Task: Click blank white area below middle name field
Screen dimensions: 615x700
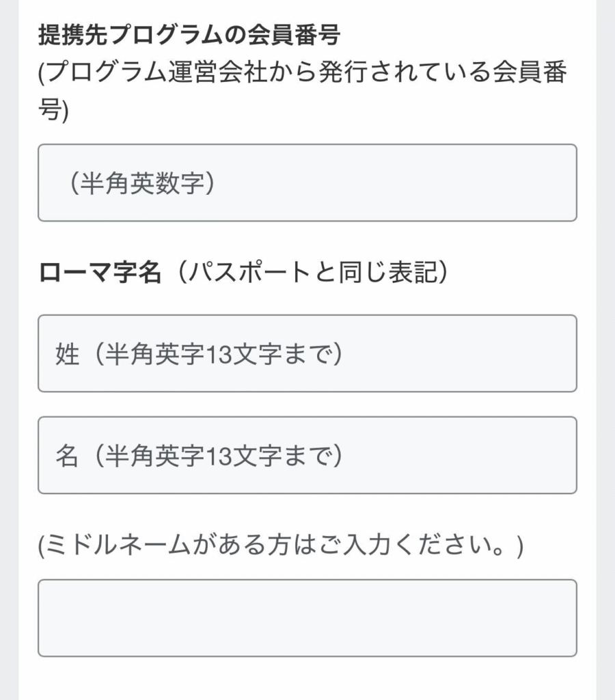Action: (307, 679)
